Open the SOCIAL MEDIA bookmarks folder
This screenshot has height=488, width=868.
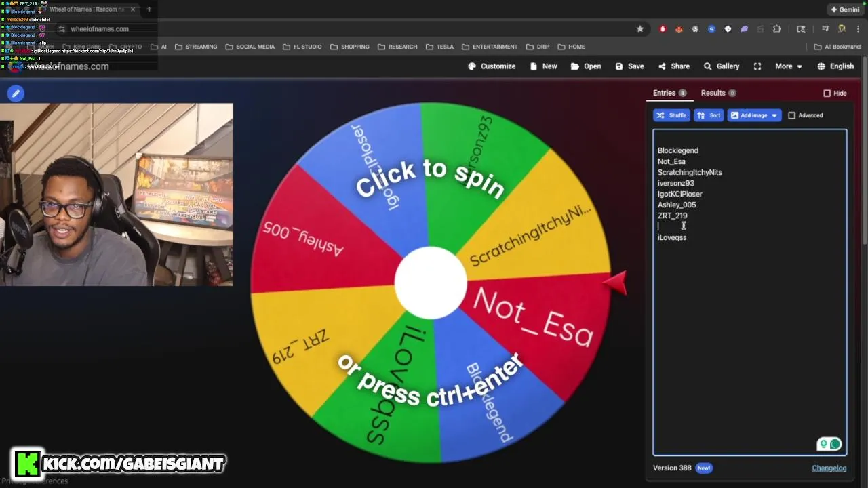(x=250, y=47)
